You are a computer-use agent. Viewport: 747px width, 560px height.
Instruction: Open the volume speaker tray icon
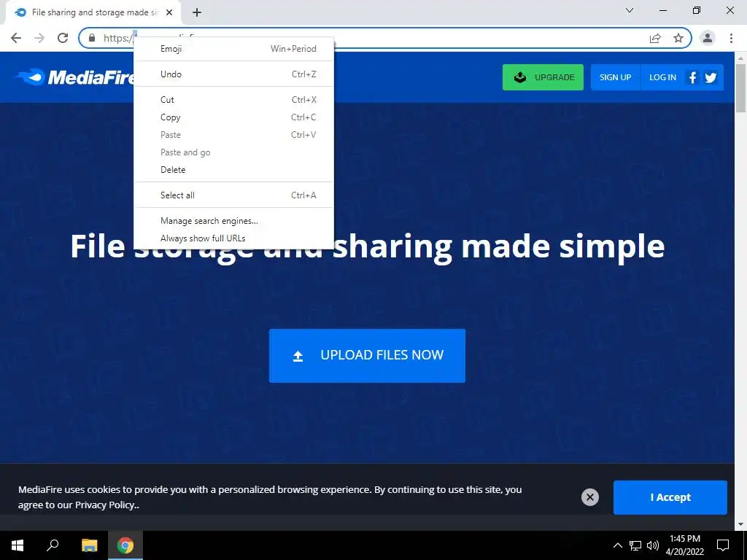[653, 545]
